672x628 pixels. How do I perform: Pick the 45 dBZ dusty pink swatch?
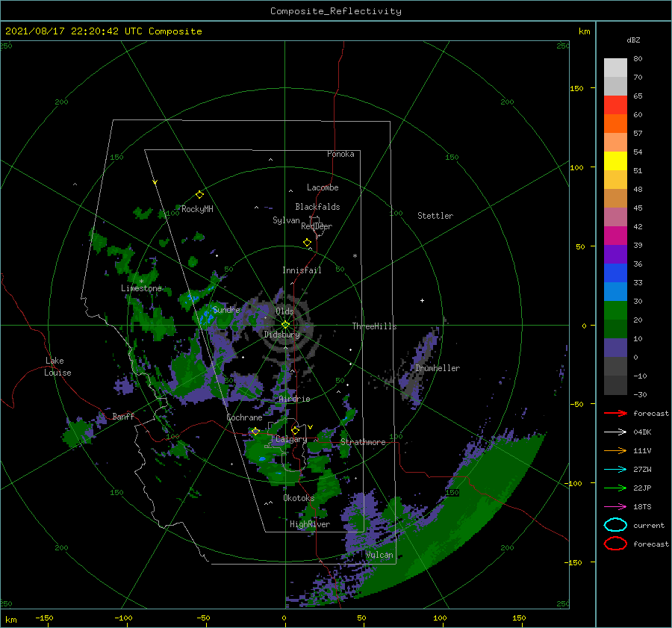coord(615,217)
